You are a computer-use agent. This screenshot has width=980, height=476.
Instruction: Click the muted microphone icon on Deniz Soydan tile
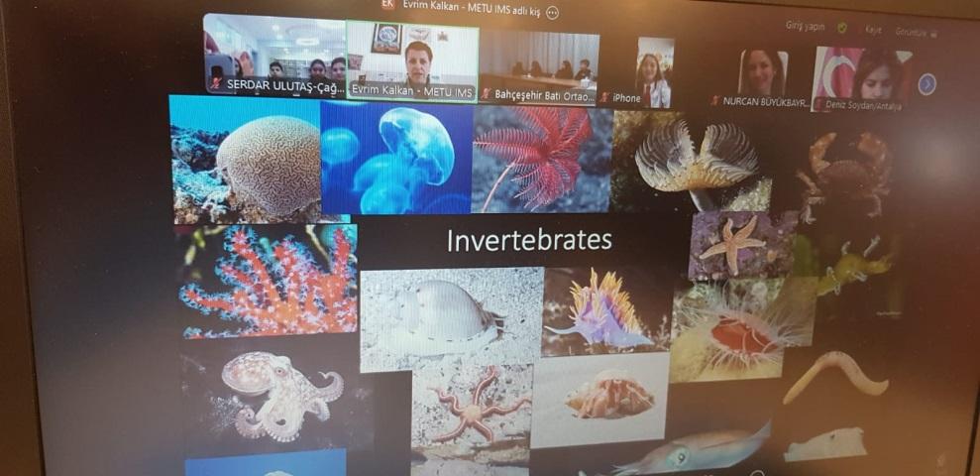(x=818, y=104)
